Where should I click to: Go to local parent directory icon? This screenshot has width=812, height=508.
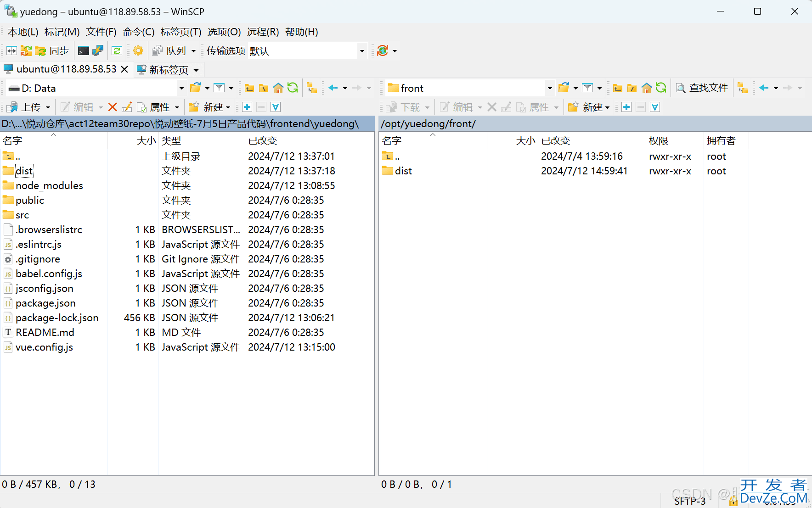pyautogui.click(x=249, y=88)
